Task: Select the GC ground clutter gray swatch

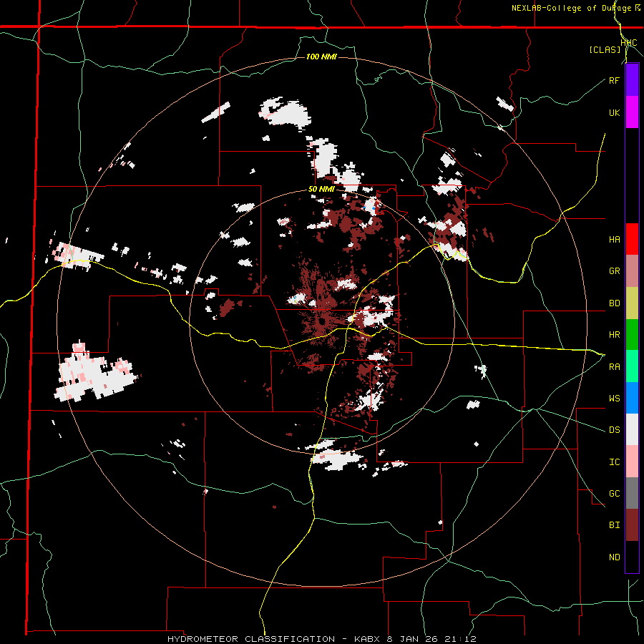Action: point(632,493)
